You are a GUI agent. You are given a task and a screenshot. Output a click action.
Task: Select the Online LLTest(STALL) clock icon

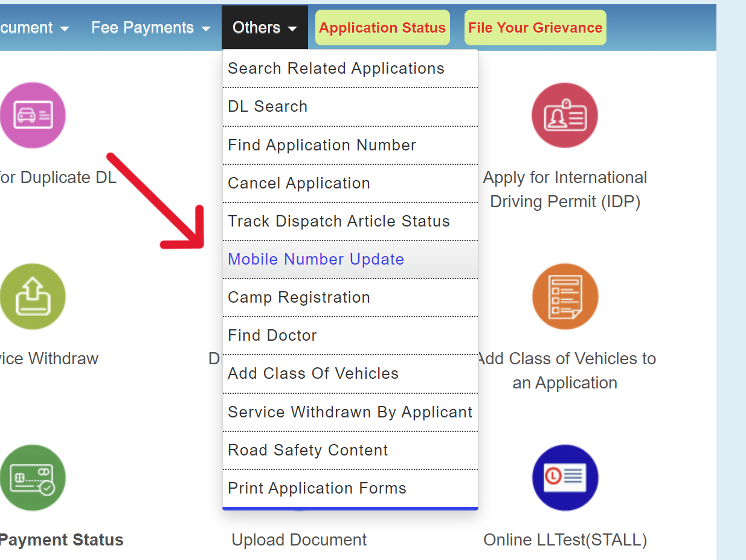(x=565, y=477)
